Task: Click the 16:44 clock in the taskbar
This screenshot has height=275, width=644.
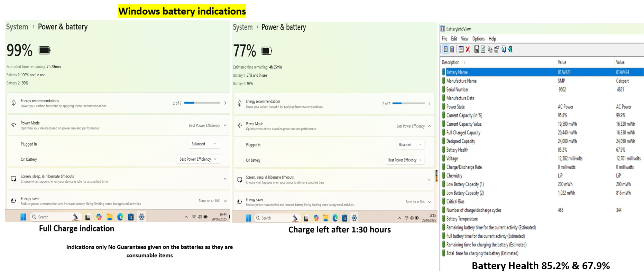Action: coord(219,217)
